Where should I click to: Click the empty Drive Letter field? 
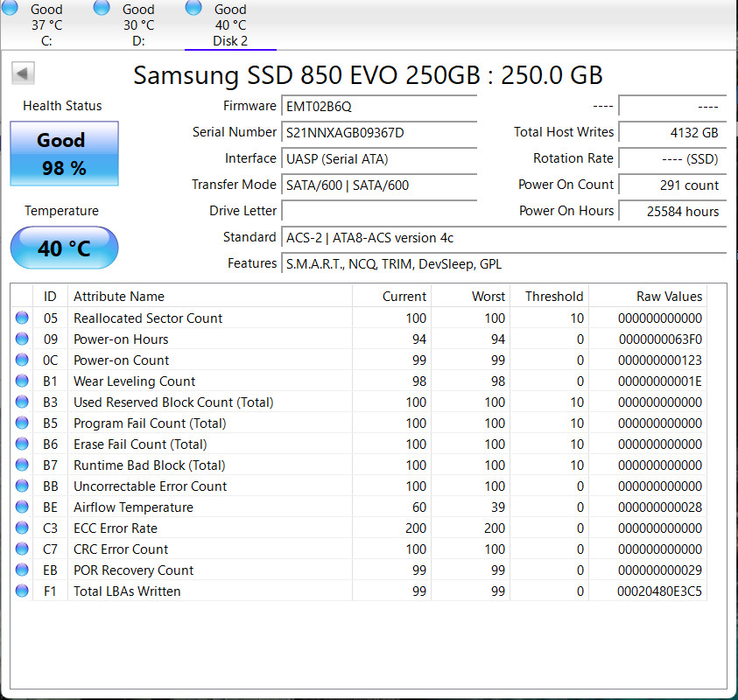point(379,212)
